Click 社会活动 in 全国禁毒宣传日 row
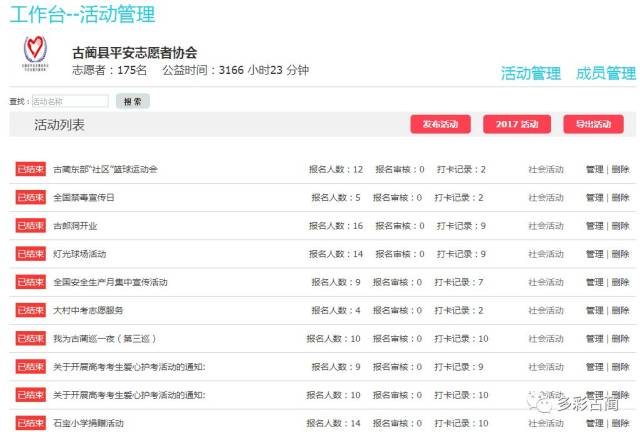Image resolution: width=640 pixels, height=432 pixels. coord(546,198)
